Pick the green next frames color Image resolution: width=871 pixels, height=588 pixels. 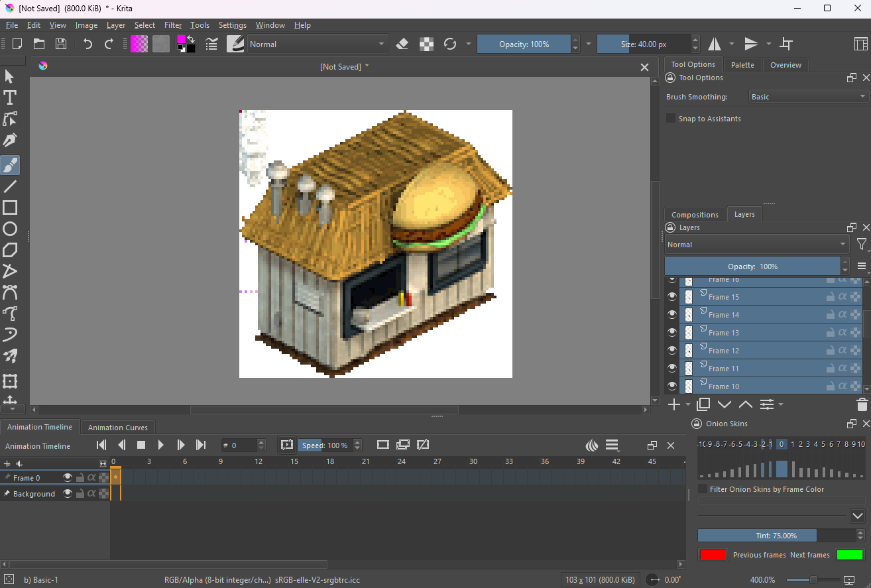coord(850,555)
